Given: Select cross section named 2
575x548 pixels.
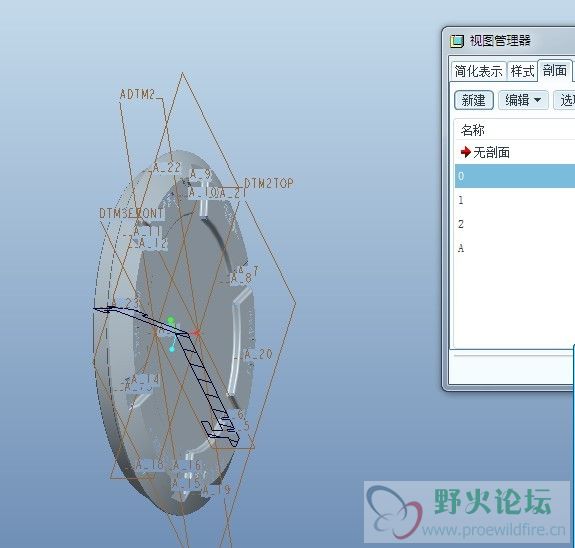Looking at the screenshot, I should [x=515, y=224].
